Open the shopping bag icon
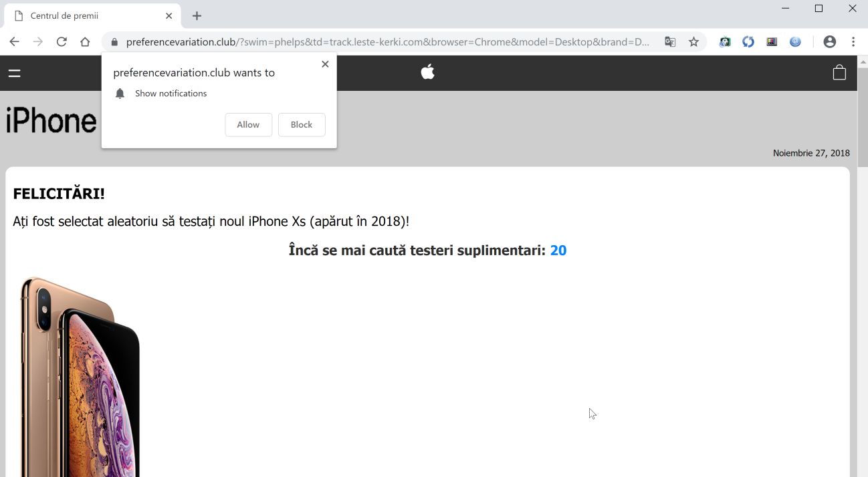The width and height of the screenshot is (868, 477). [839, 72]
